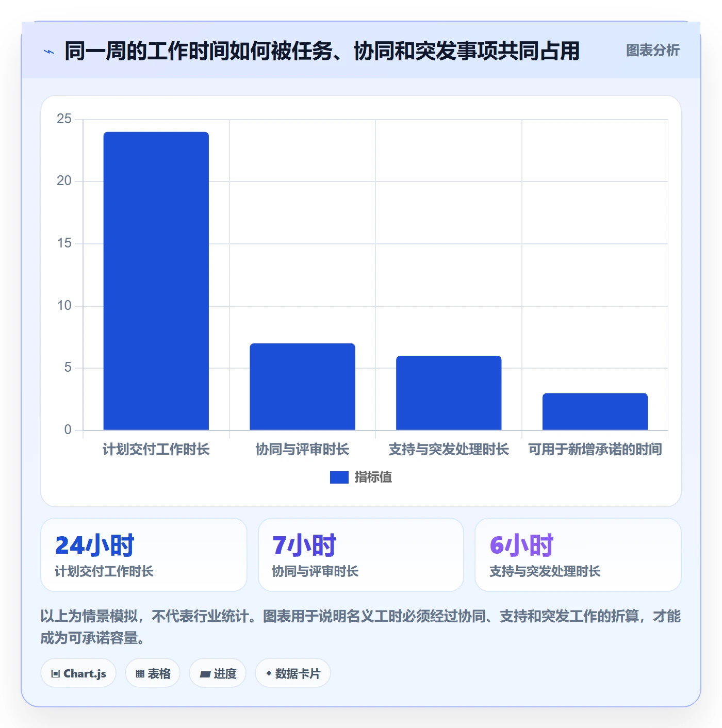Click the Chart.js tag chip
Viewport: 722px width, 728px height.
point(78,673)
